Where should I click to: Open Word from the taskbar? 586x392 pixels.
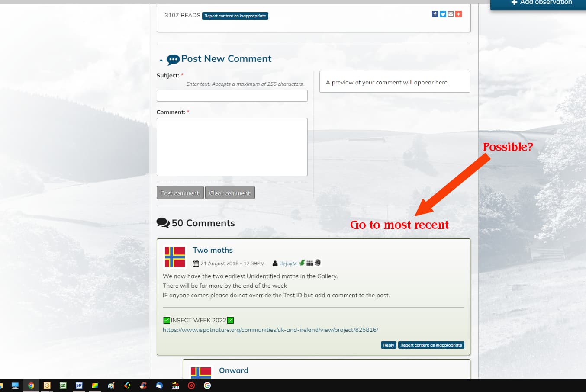click(x=79, y=386)
